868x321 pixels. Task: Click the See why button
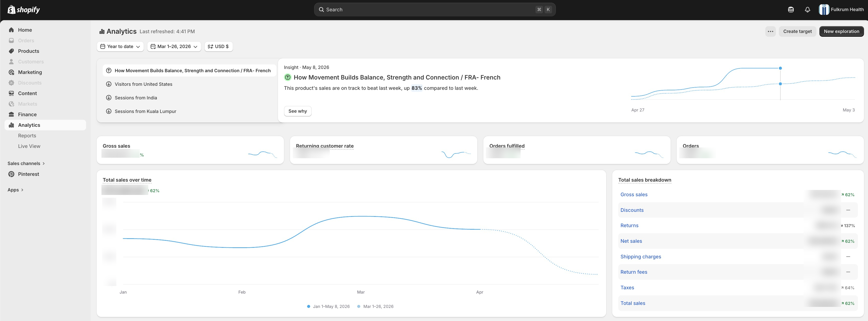298,111
